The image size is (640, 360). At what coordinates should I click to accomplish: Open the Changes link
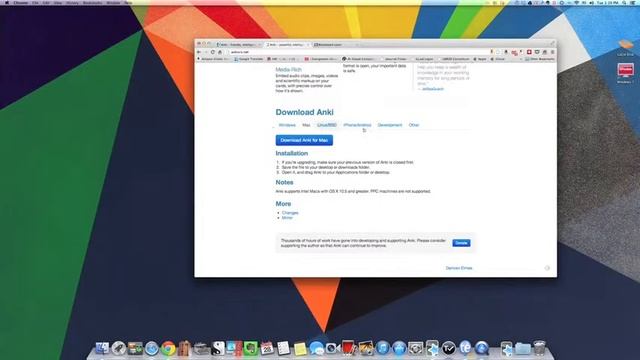coord(290,213)
